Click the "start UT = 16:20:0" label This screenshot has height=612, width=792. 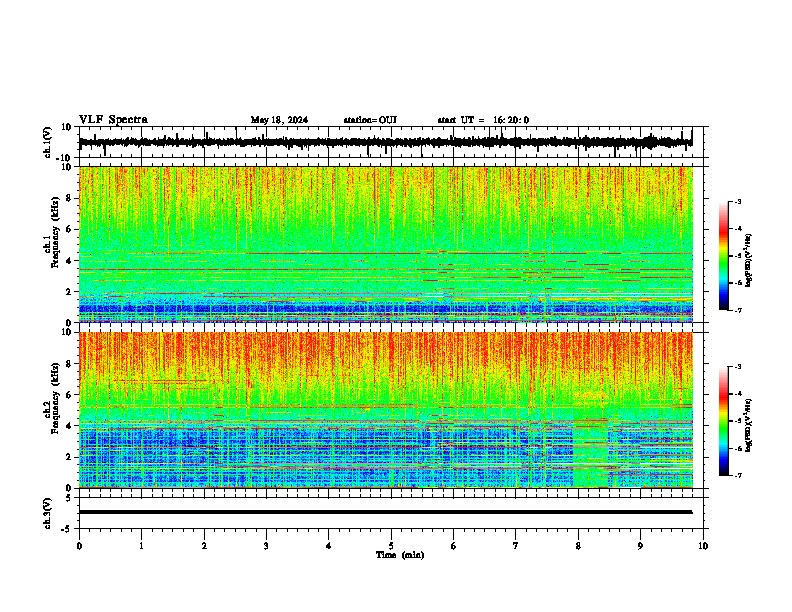coord(483,120)
